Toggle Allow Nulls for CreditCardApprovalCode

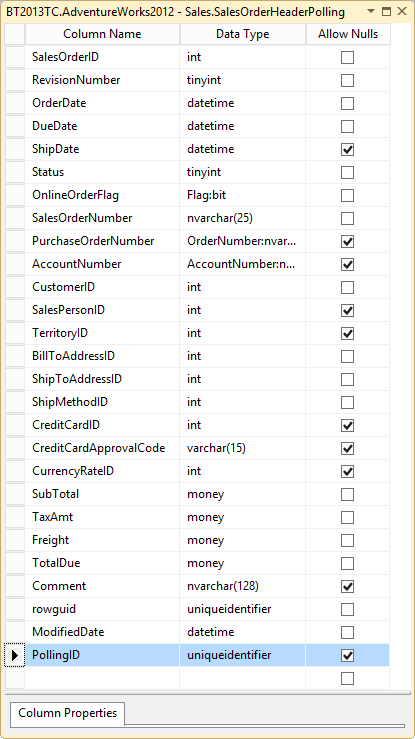347,448
